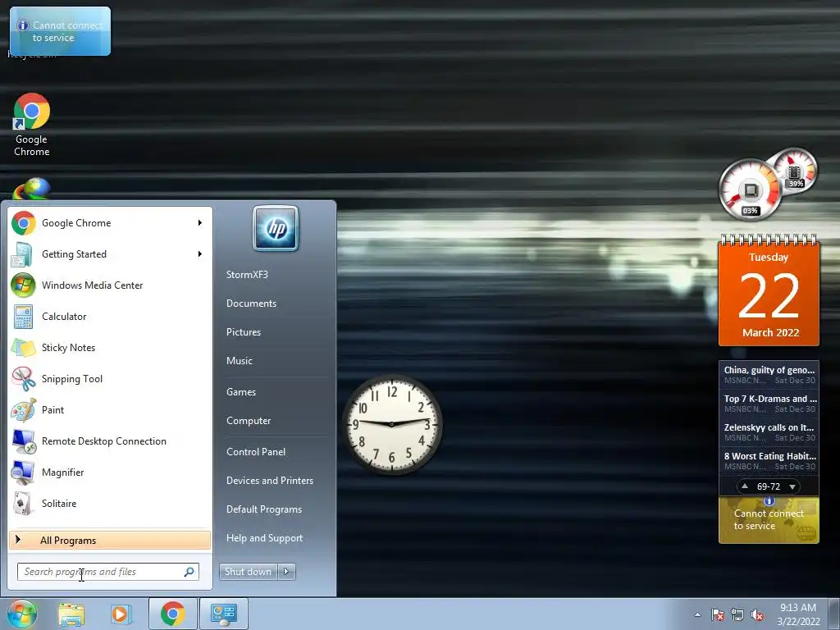Go to next feed headlines page

tap(792, 486)
